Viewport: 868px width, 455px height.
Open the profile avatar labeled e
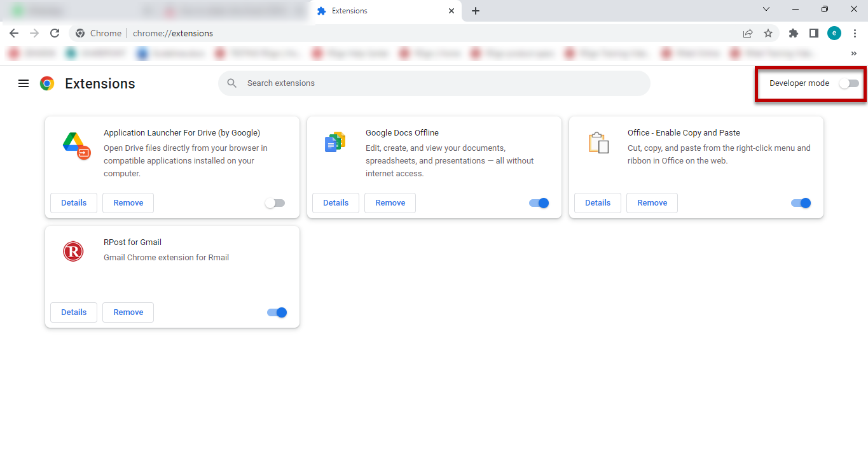coord(834,33)
